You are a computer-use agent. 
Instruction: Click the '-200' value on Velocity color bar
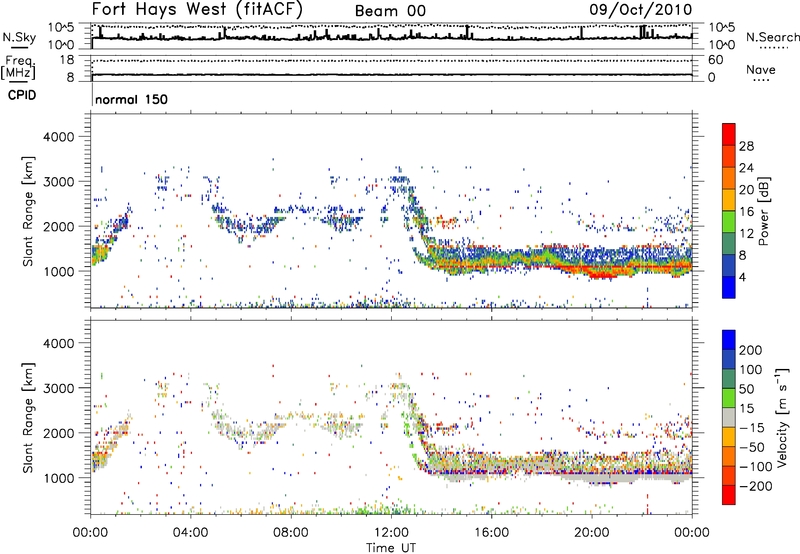tap(756, 486)
